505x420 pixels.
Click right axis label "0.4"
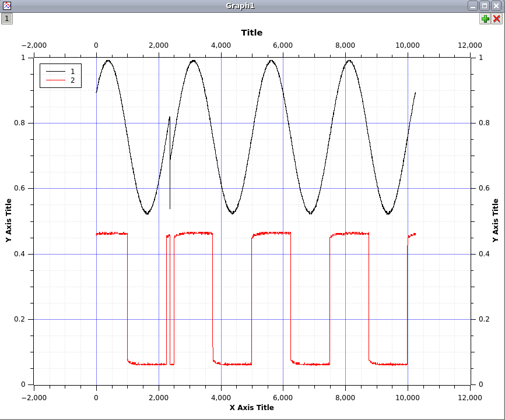click(484, 254)
